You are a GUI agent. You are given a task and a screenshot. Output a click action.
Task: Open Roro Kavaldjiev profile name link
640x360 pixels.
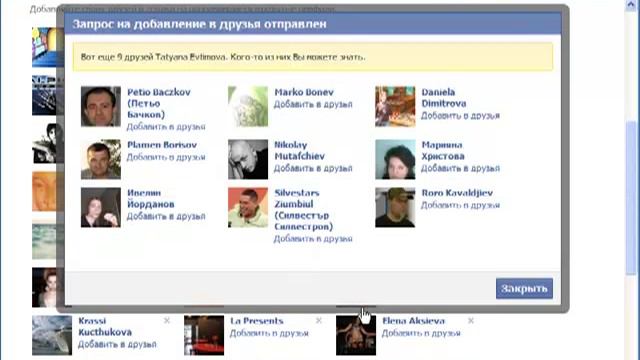click(457, 193)
